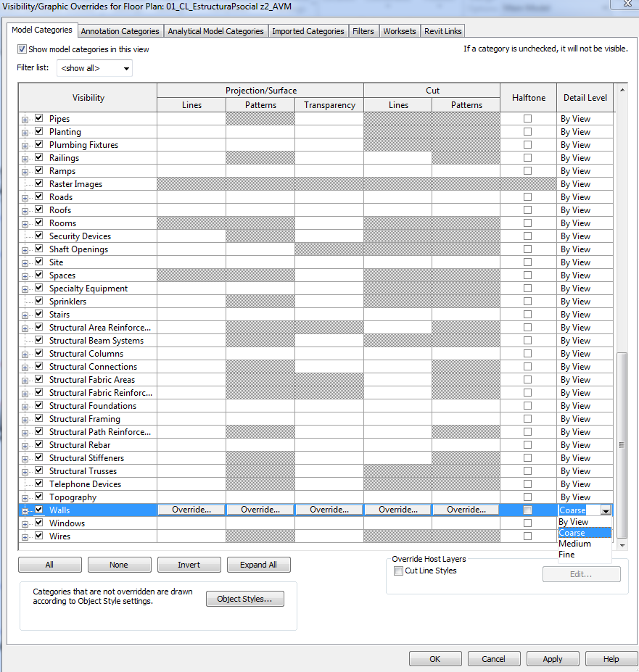Click Detail Level cell for Roofs
The width and height of the screenshot is (639, 672).
coord(585,210)
